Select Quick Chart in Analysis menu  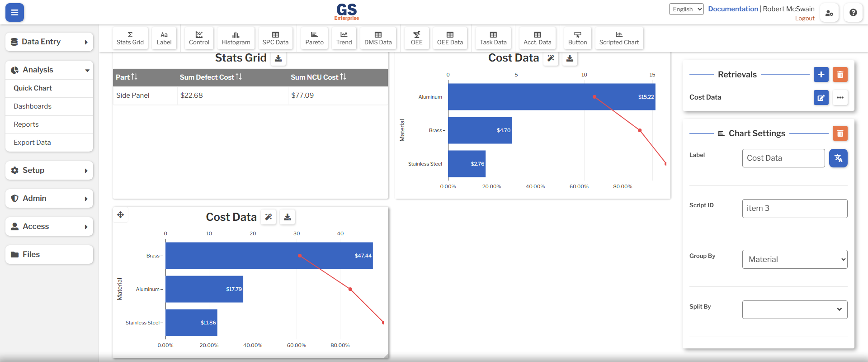tap(49, 88)
